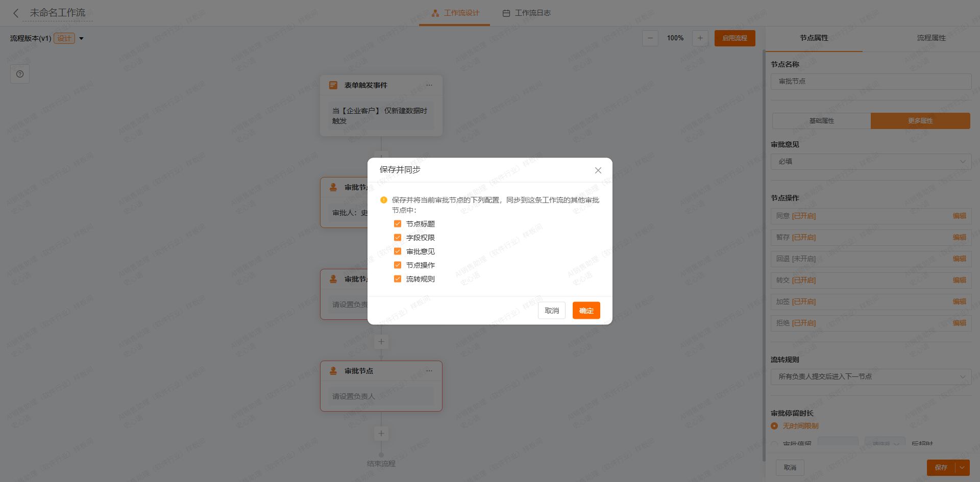Click the zoom in plus icon
This screenshot has width=980, height=482.
[700, 38]
